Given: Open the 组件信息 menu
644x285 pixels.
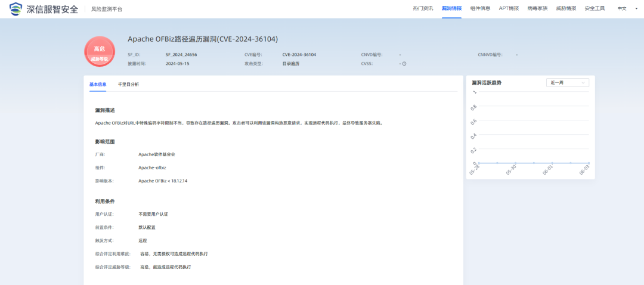Looking at the screenshot, I should tap(480, 8).
